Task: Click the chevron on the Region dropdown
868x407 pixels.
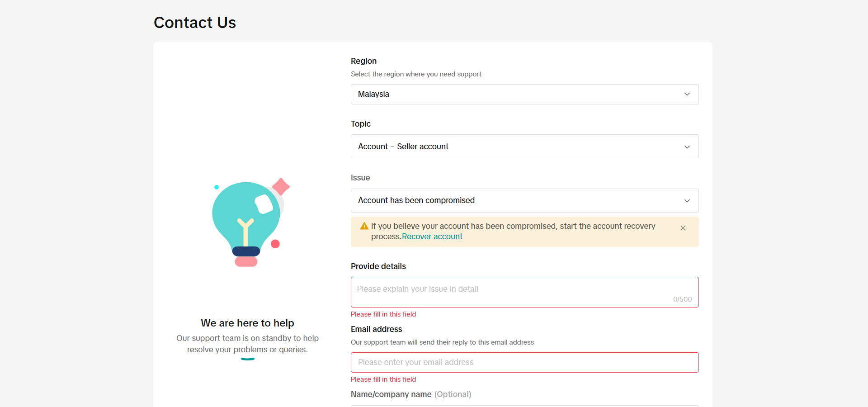Action: [x=687, y=94]
